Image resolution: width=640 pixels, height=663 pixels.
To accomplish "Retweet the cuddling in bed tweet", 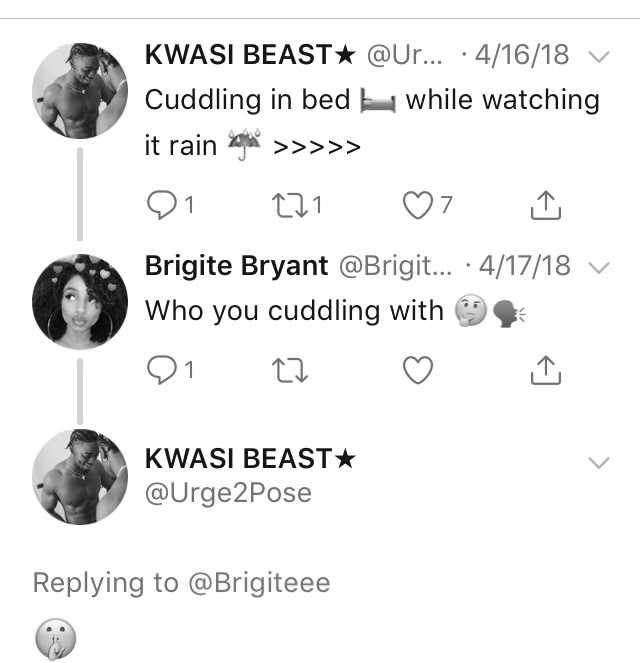I will [290, 205].
